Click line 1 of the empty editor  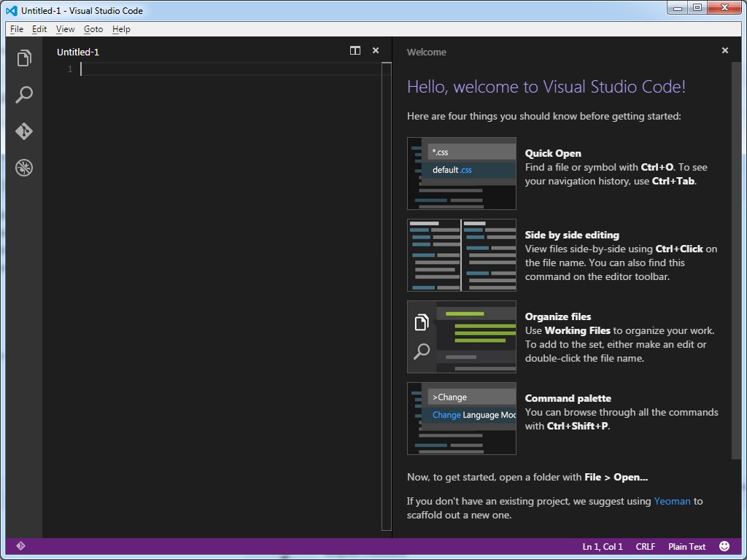point(146,69)
